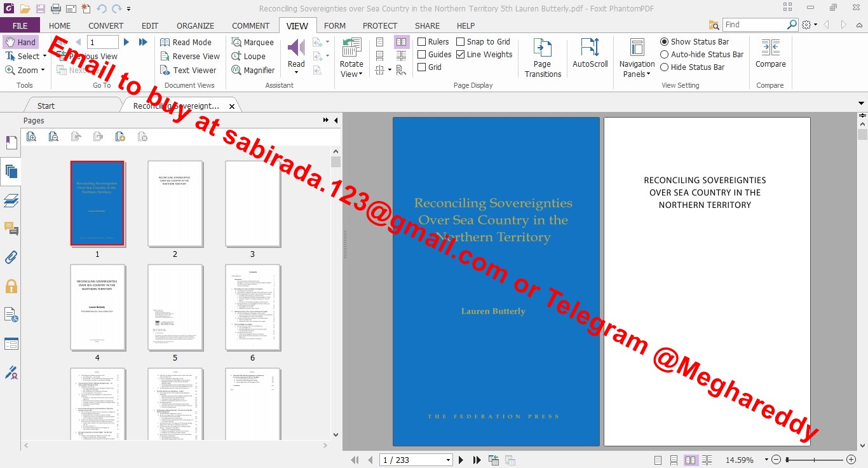Screen dimensions: 868x468
Task: Expand the Zoom tool dropdown
Action: pos(43,70)
